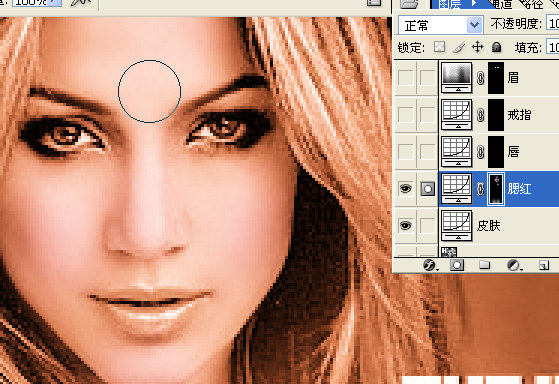
Task: Hide the 腮红 layer with eye icon
Action: [405, 189]
